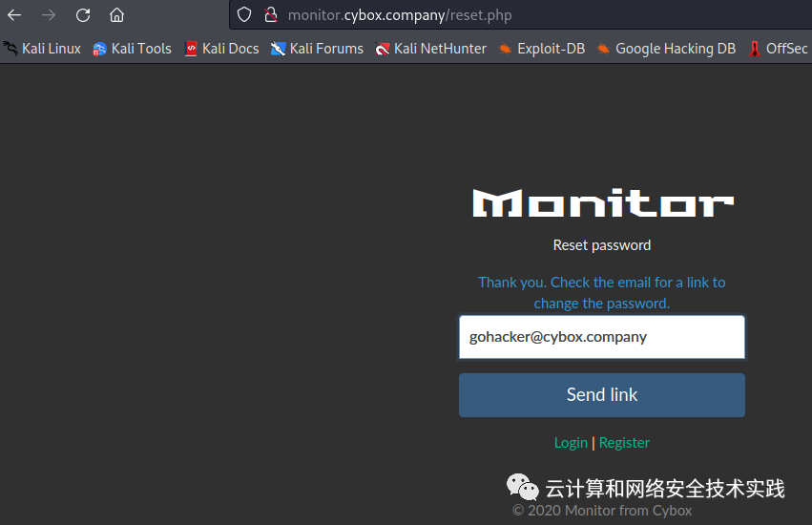Click the forward navigation arrow
Viewport: 812px width, 525px height.
[49, 15]
